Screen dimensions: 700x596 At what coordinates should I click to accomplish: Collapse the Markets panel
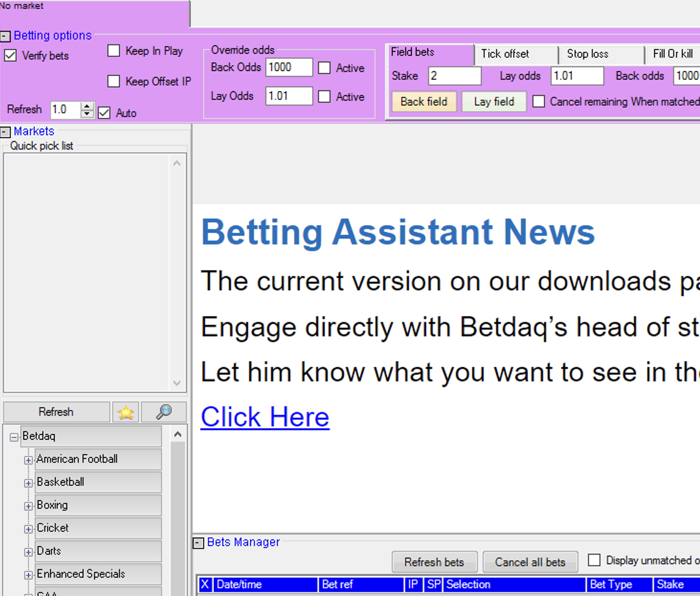(5, 132)
